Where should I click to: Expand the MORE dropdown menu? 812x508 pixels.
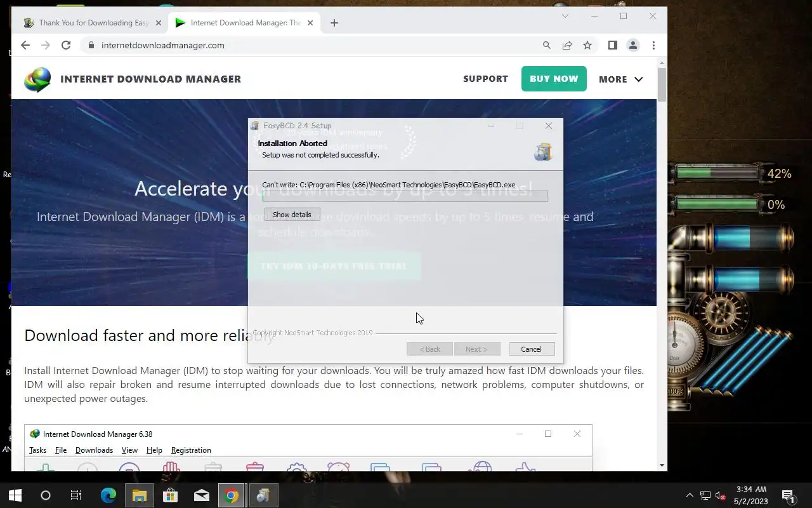pos(620,79)
